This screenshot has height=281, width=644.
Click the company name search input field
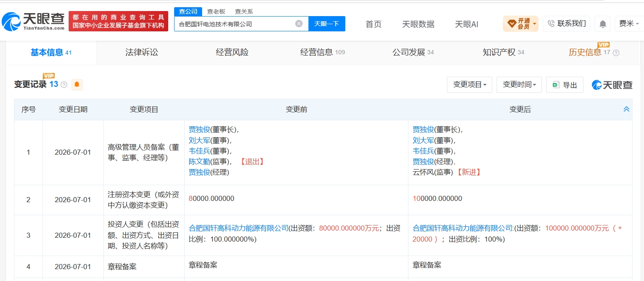(x=235, y=24)
